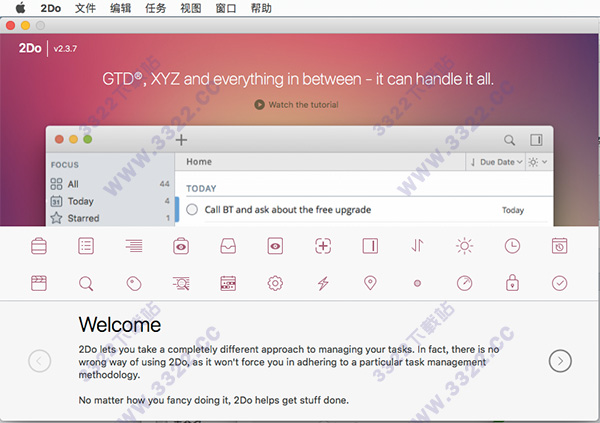Select the location pin feature icon
This screenshot has width=600, height=423.
click(x=370, y=283)
